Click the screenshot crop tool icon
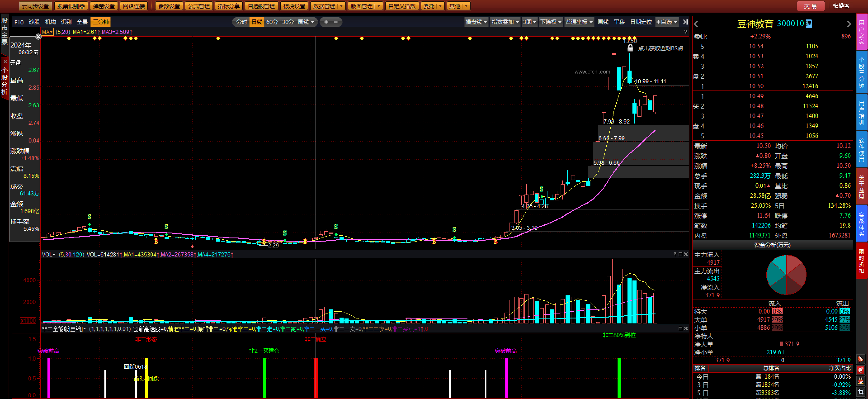This screenshot has height=399, width=868. point(861,392)
